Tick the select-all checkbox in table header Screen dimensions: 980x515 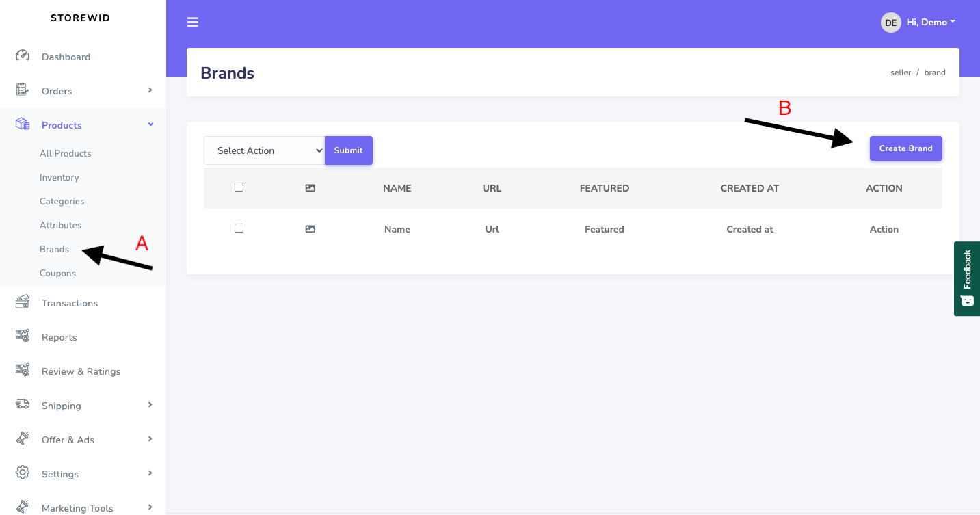click(x=239, y=187)
